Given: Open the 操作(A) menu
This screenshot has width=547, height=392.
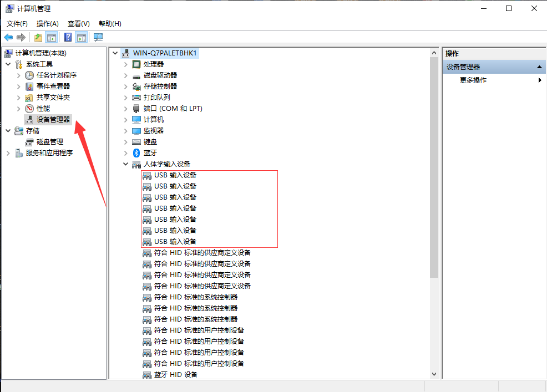Looking at the screenshot, I should click(x=47, y=23).
